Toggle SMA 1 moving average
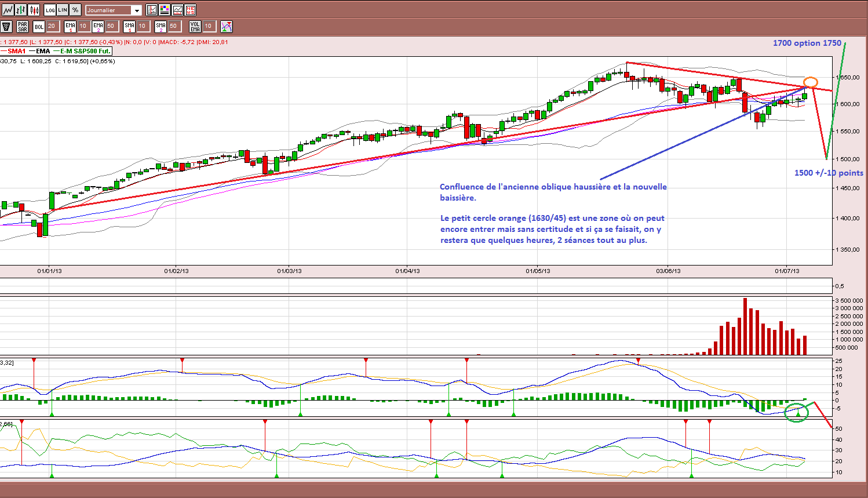This screenshot has width=868, height=498. point(129,26)
